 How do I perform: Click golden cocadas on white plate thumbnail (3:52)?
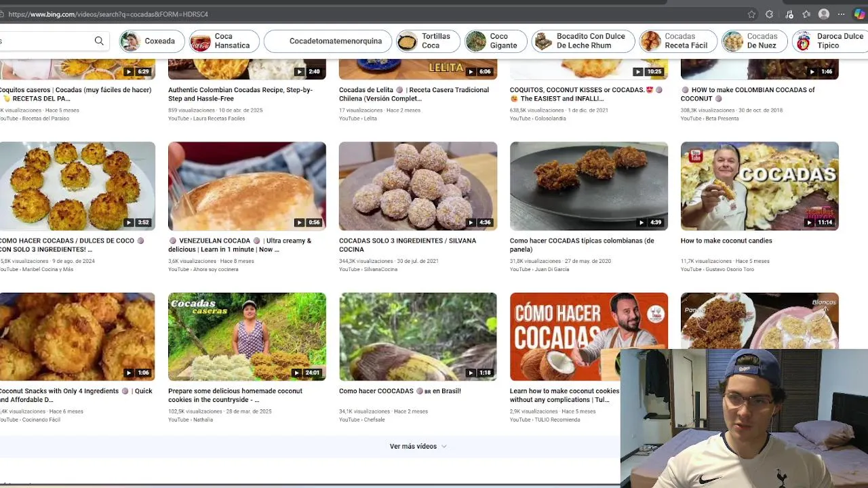(x=77, y=186)
